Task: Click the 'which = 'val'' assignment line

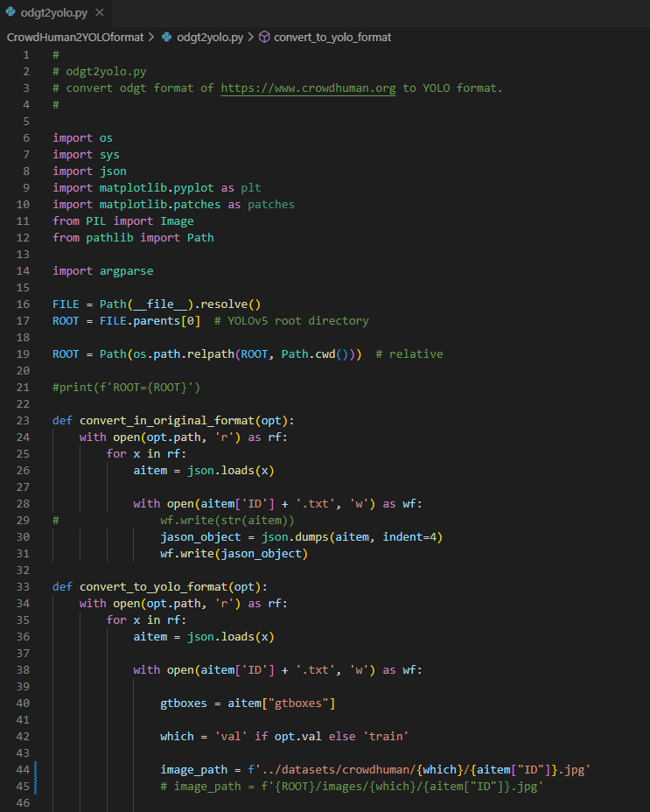Action: tap(284, 737)
